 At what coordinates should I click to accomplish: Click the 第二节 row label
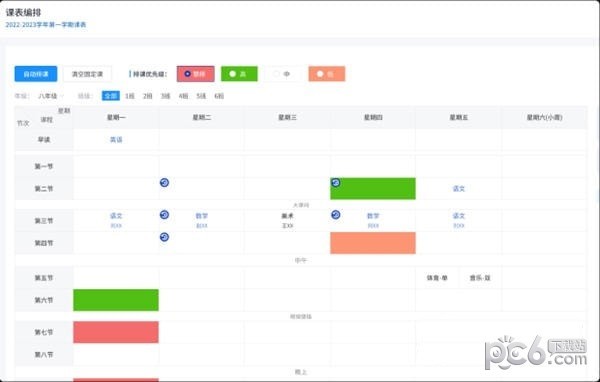44,188
